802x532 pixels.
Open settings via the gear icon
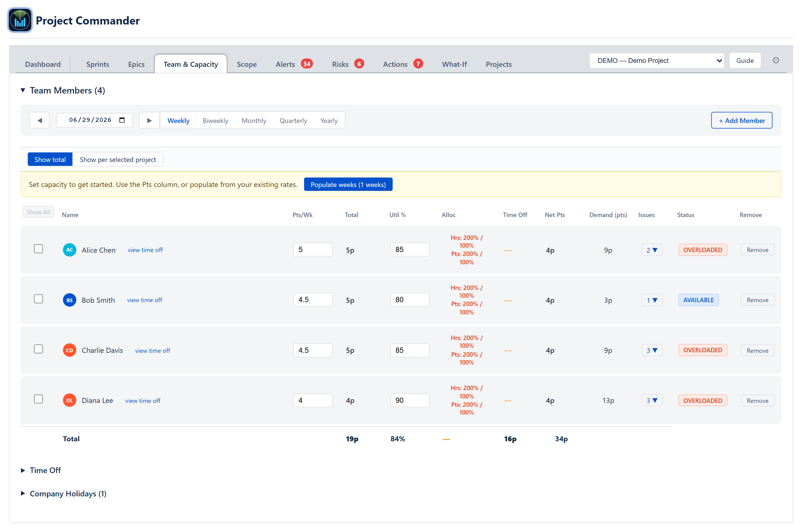pos(776,60)
